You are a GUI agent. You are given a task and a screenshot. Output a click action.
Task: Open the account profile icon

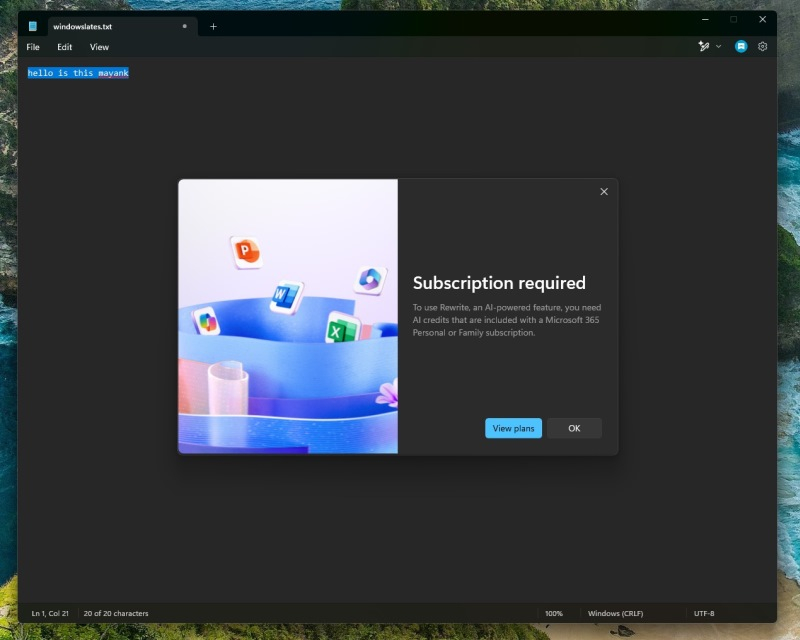pyautogui.click(x=741, y=46)
